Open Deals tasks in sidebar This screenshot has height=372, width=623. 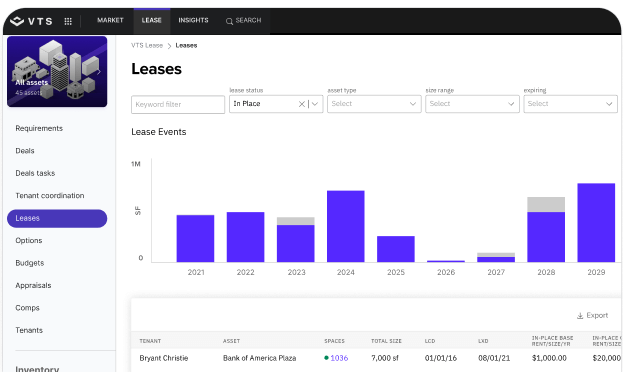pos(35,173)
